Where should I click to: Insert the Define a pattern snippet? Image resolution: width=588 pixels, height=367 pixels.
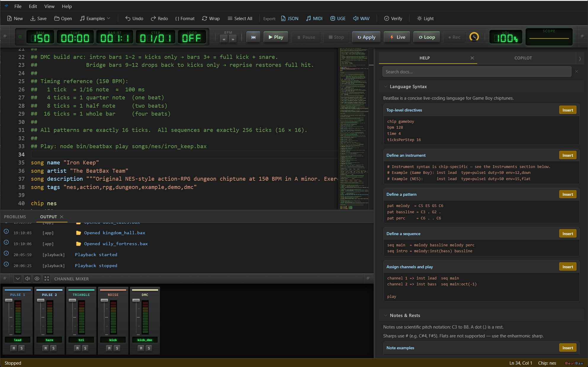pyautogui.click(x=568, y=194)
